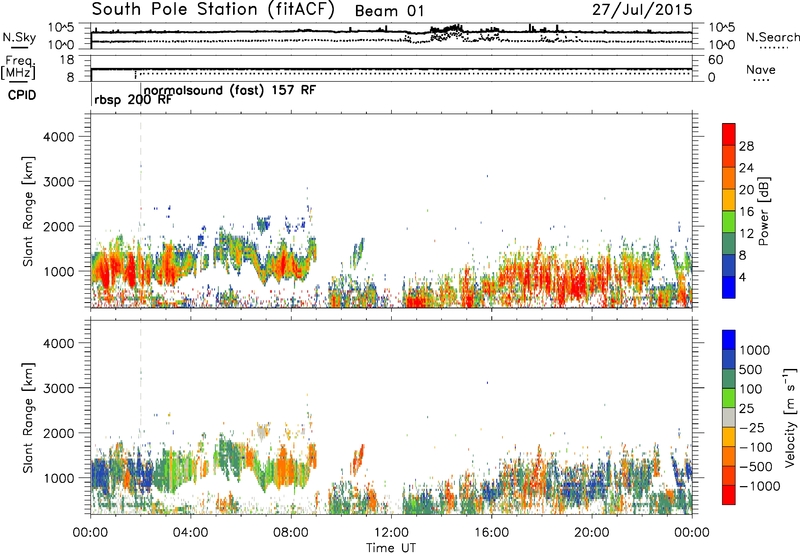The height and width of the screenshot is (554, 800).
Task: Click the power colorbar value '4'
Action: point(742,278)
